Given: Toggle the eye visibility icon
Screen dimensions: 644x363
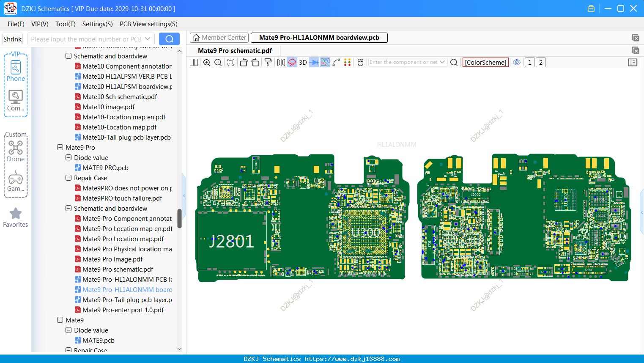Looking at the screenshot, I should click(x=517, y=62).
